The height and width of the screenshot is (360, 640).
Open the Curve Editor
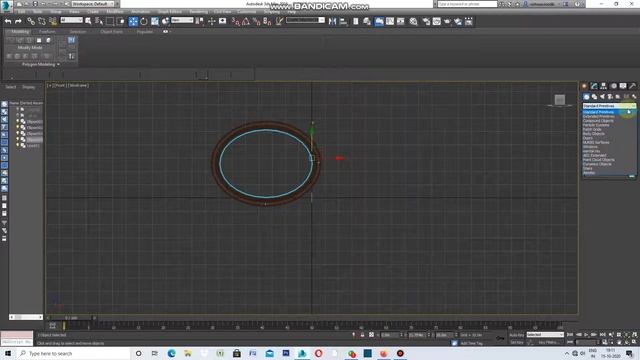pyautogui.click(x=390, y=21)
